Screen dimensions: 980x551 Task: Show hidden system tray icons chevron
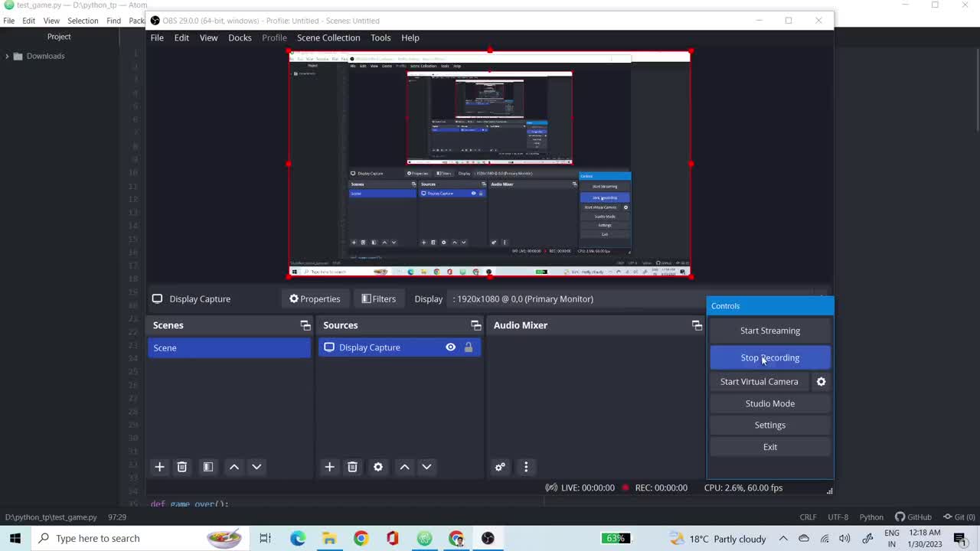tap(783, 538)
